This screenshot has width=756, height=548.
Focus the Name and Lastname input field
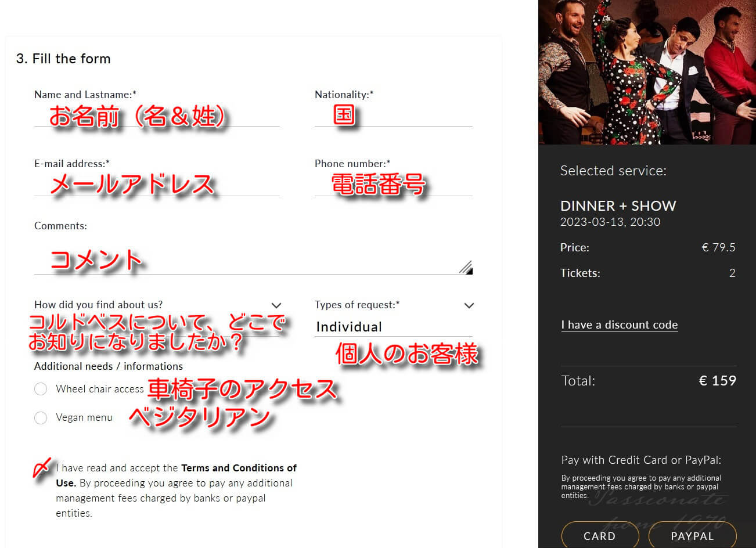point(157,116)
